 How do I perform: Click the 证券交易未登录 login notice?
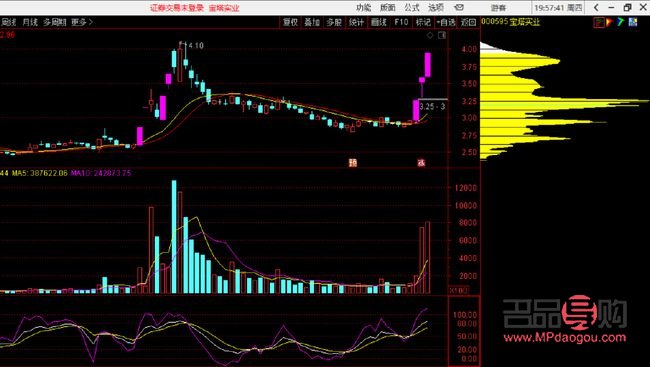177,8
